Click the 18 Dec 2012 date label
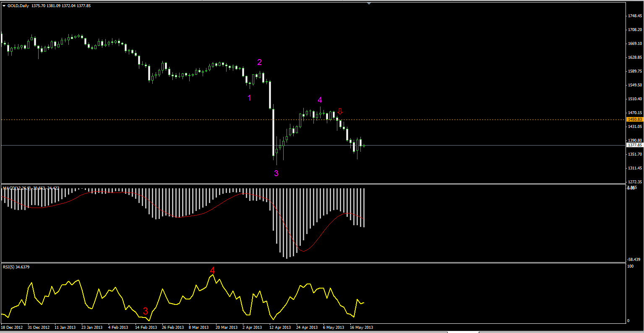The height and width of the screenshot is (333, 644). (12, 327)
